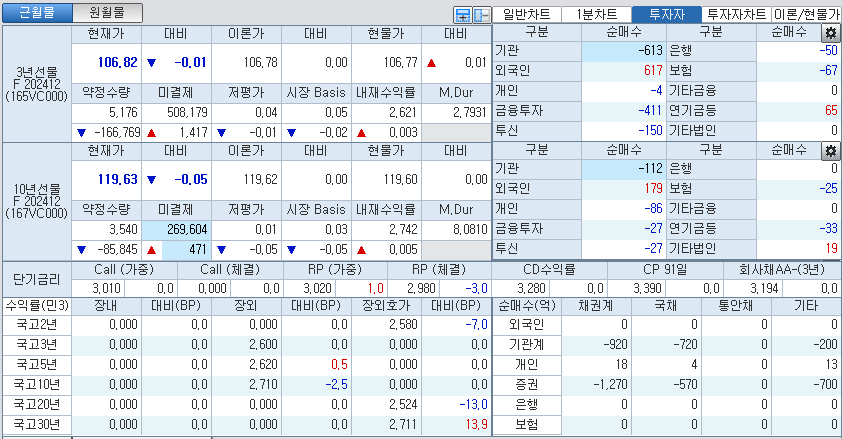This screenshot has height=439, width=843.
Task: Select the 국고3년 row label
Action: (x=37, y=344)
